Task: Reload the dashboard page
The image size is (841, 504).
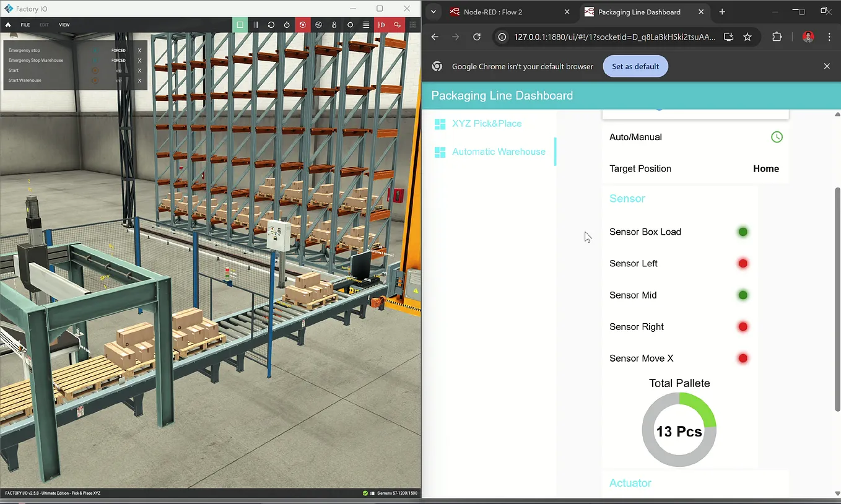Action: [x=477, y=37]
